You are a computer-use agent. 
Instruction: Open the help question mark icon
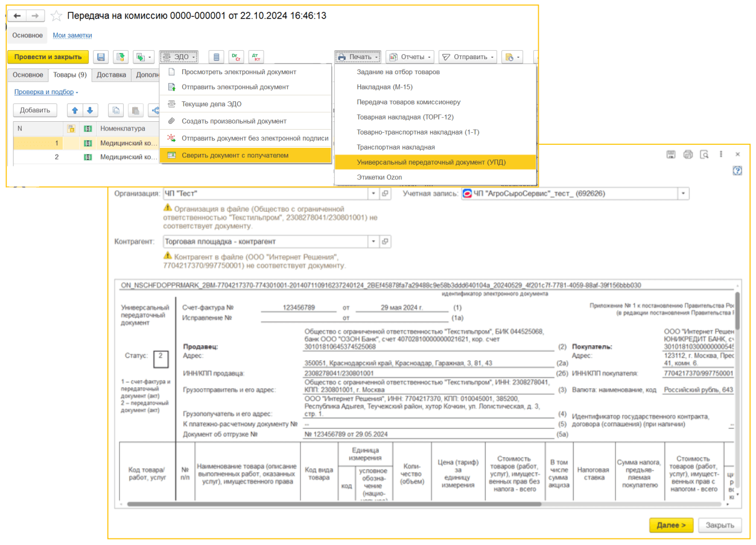737,171
